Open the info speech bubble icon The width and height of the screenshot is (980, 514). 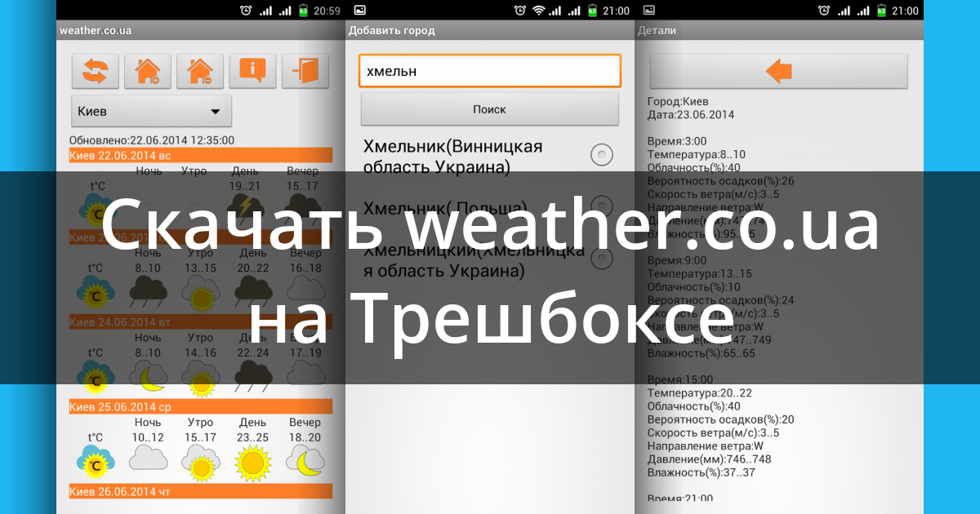[252, 71]
